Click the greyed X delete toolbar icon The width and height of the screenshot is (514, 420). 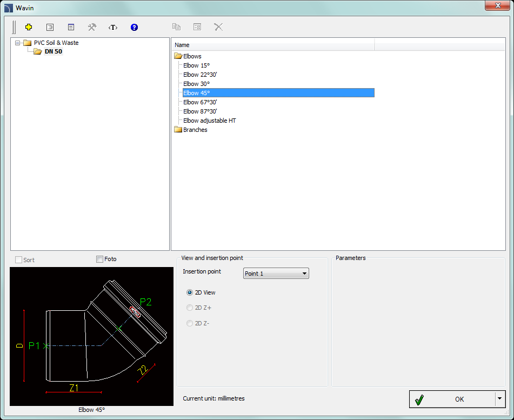(x=218, y=27)
